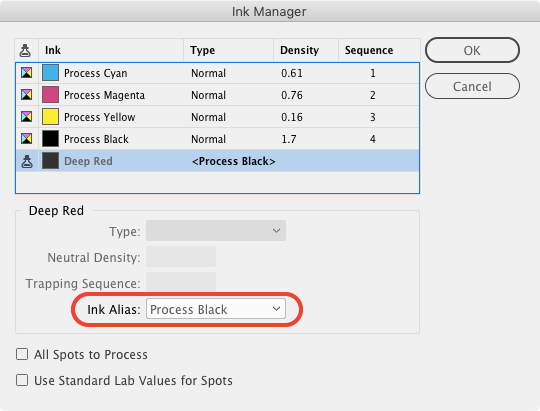Click density value 0.76
This screenshot has width=540, height=411.
(x=292, y=95)
